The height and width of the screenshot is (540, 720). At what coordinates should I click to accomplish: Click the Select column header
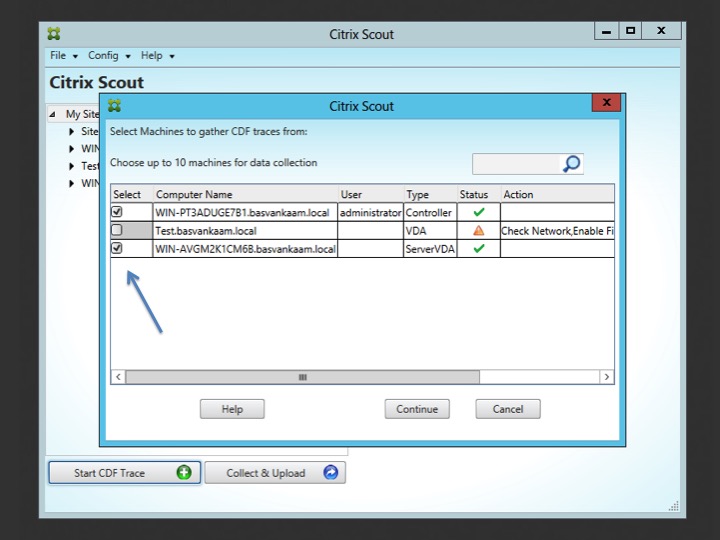[x=132, y=194]
